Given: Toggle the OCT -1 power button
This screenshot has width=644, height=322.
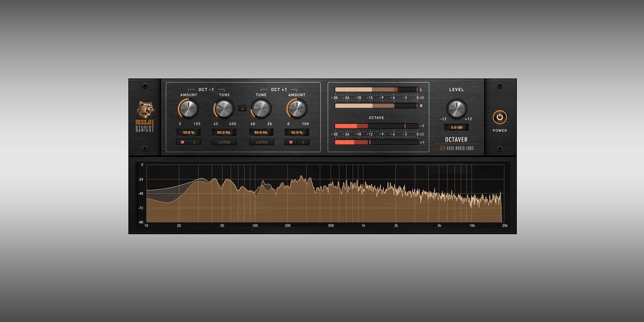Looking at the screenshot, I should point(182,142).
